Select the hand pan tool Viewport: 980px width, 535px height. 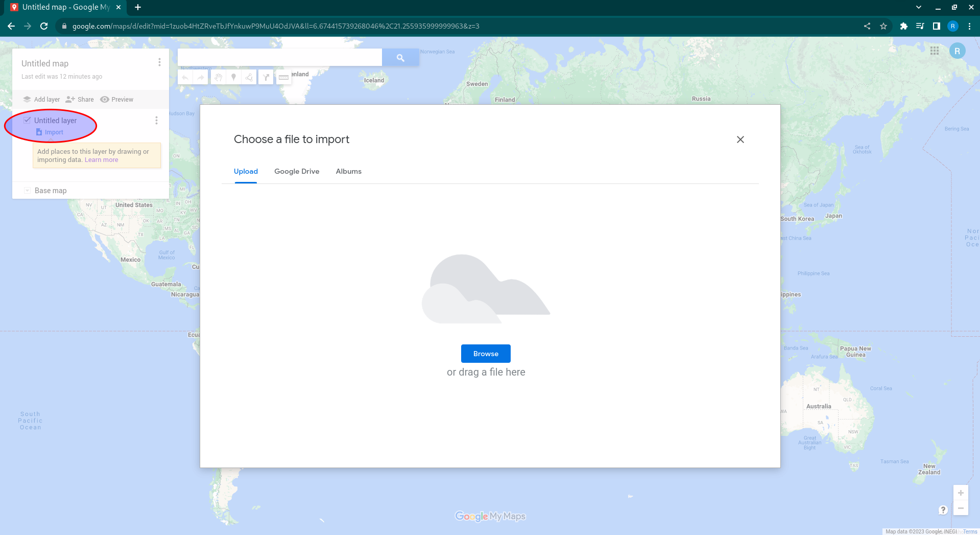pos(218,77)
